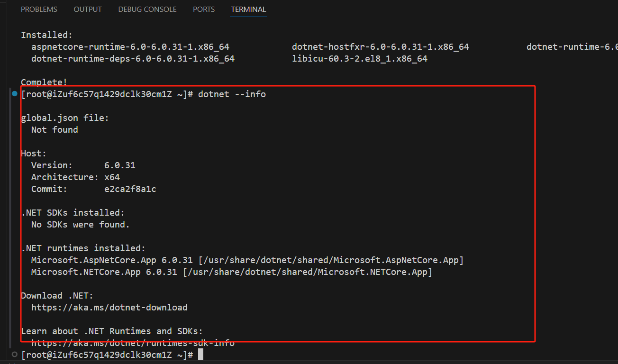Open the aka.ms/dotnet-download link
This screenshot has height=364, width=618.
(109, 307)
